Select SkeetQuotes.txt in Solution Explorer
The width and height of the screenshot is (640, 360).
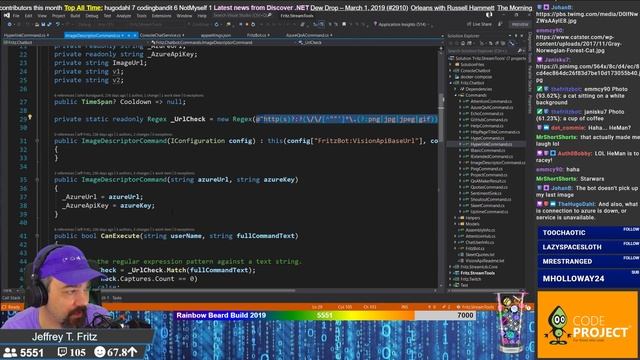(x=480, y=254)
